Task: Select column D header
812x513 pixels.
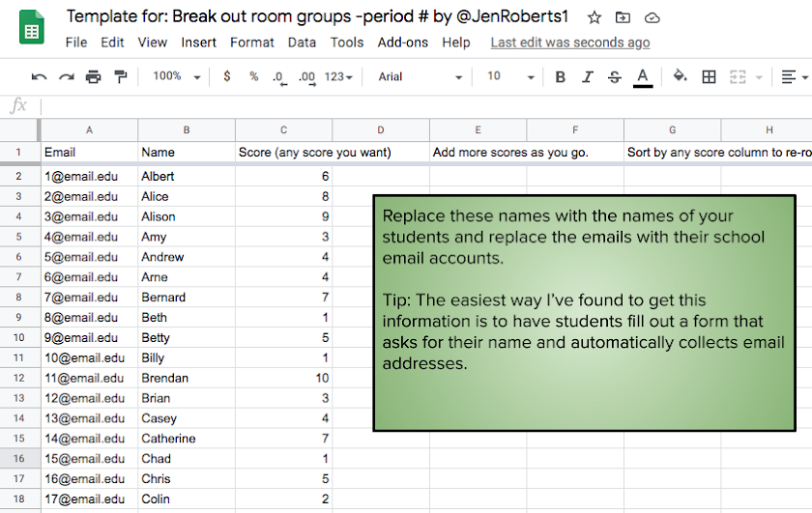Action: tap(381, 129)
